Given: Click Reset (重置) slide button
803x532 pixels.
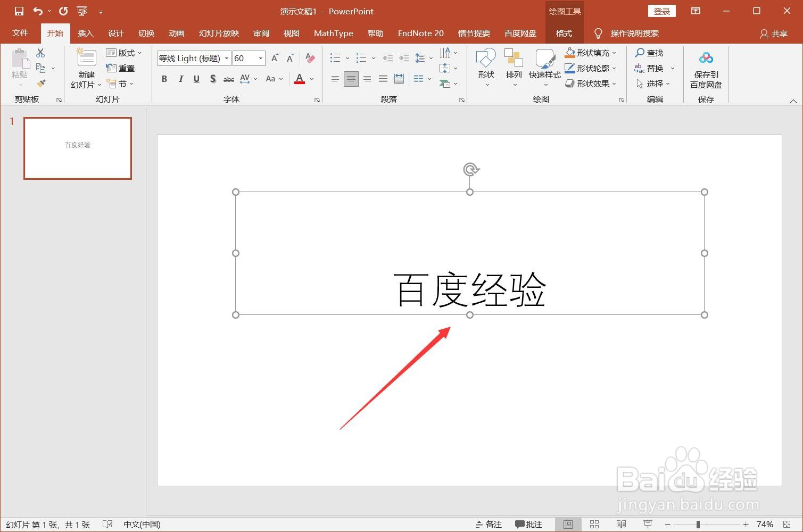Looking at the screenshot, I should coord(120,68).
